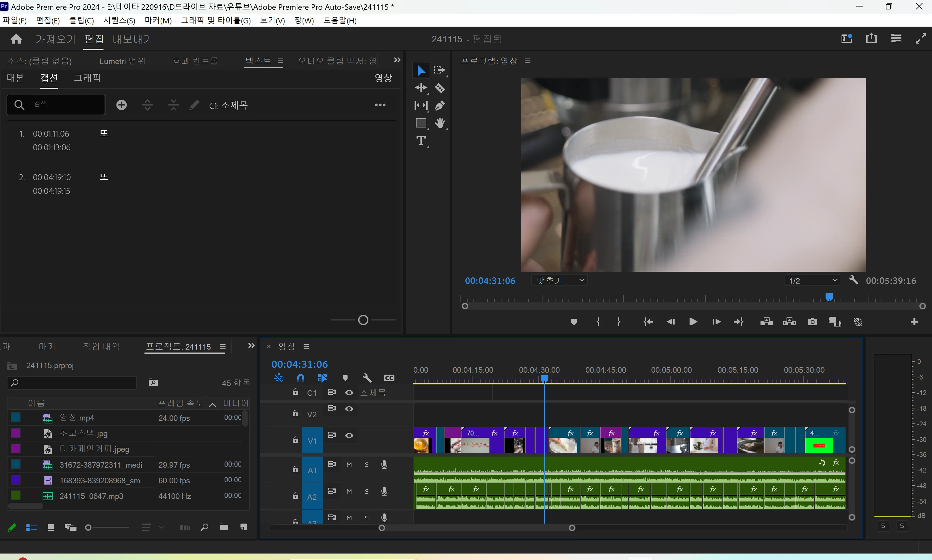The height and width of the screenshot is (560, 932).
Task: Go to 내보내기 workspace
Action: (x=132, y=39)
